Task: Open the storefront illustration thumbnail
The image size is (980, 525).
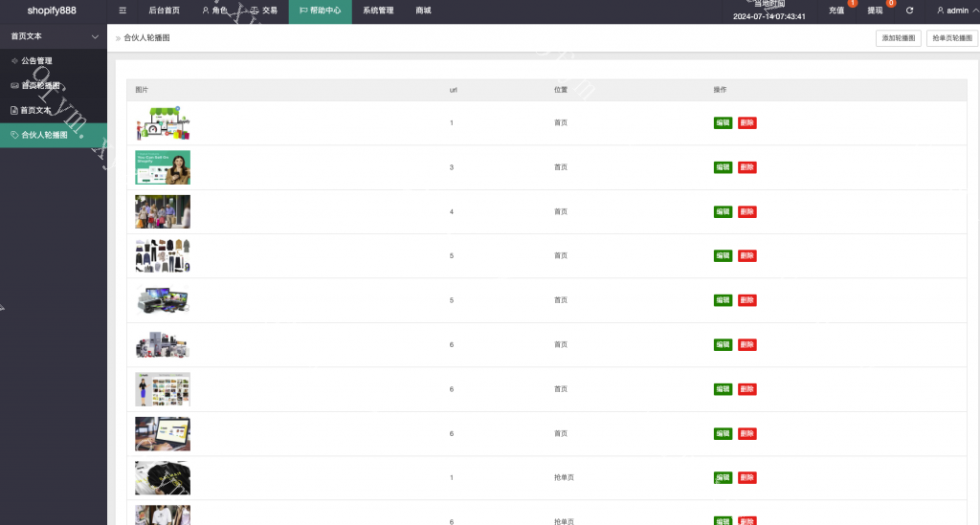Action: (x=163, y=123)
